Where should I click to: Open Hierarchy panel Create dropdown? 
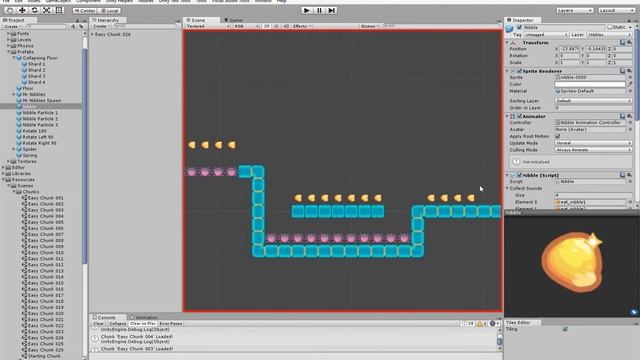[x=100, y=26]
